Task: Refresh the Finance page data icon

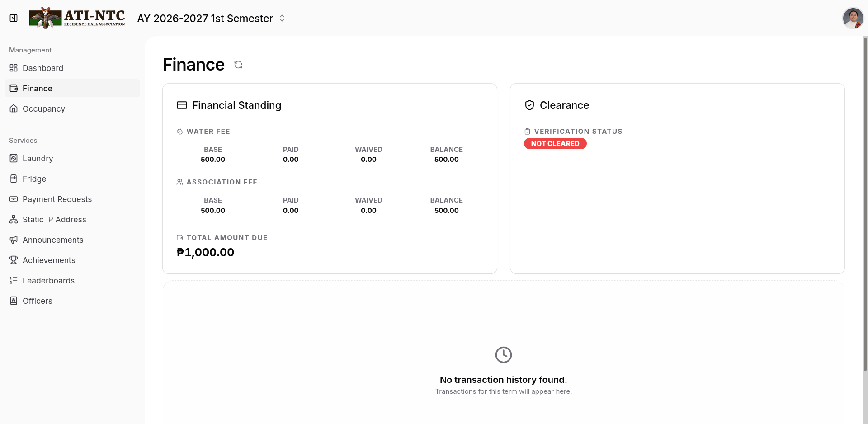Action: [238, 65]
